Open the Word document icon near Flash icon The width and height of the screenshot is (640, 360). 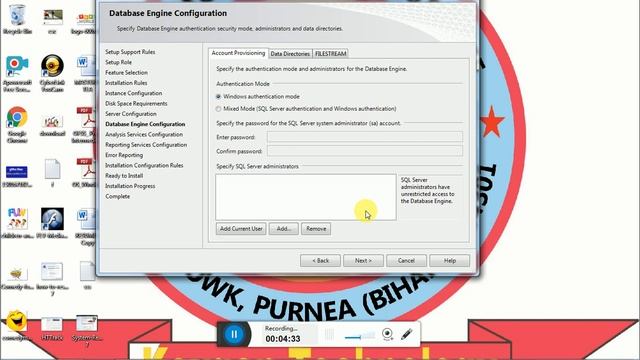(86, 227)
